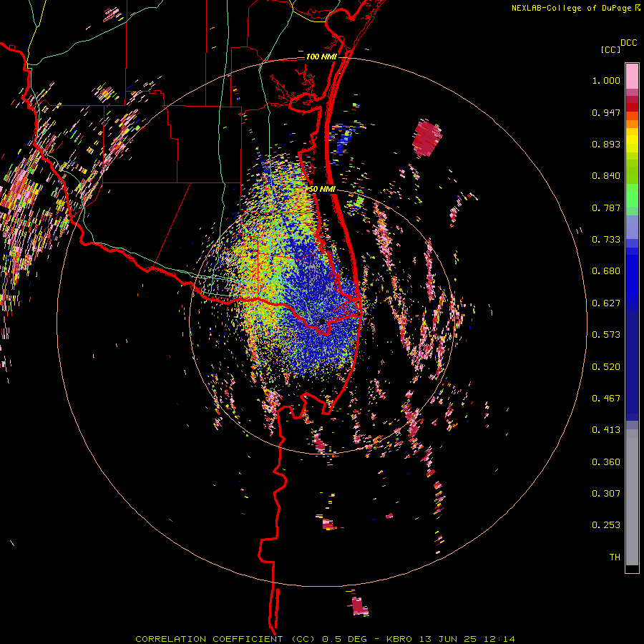Select the 0.413 color scale value
The image size is (644, 644).
coord(606,430)
